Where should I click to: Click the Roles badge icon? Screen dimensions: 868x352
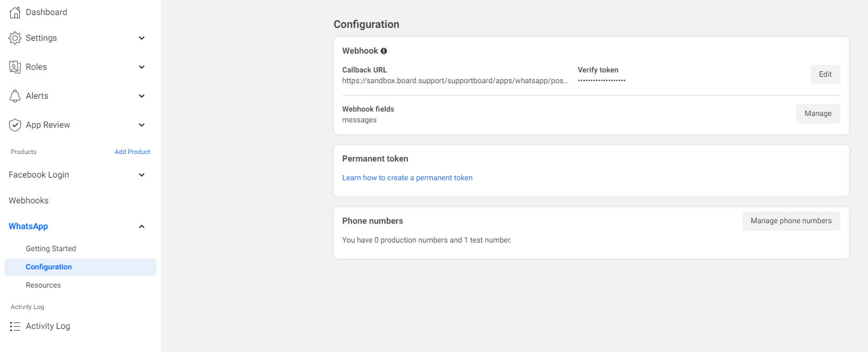[15, 67]
